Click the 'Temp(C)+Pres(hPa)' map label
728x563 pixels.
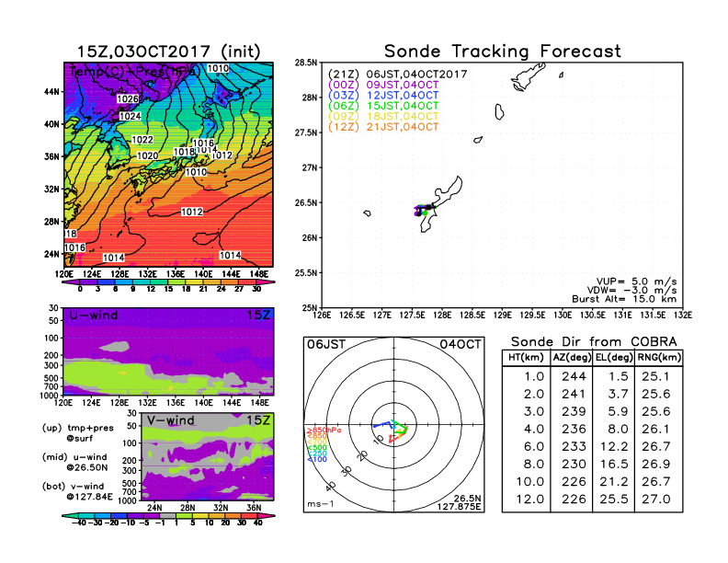coord(135,72)
